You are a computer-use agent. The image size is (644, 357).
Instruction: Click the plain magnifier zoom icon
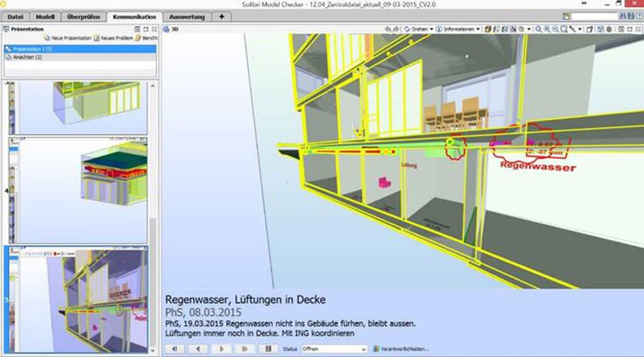[538, 29]
